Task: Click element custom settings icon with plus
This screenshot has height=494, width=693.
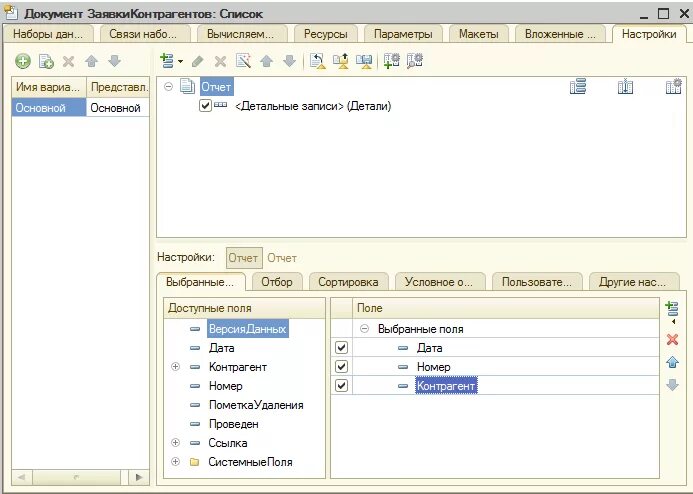Action: (392, 61)
